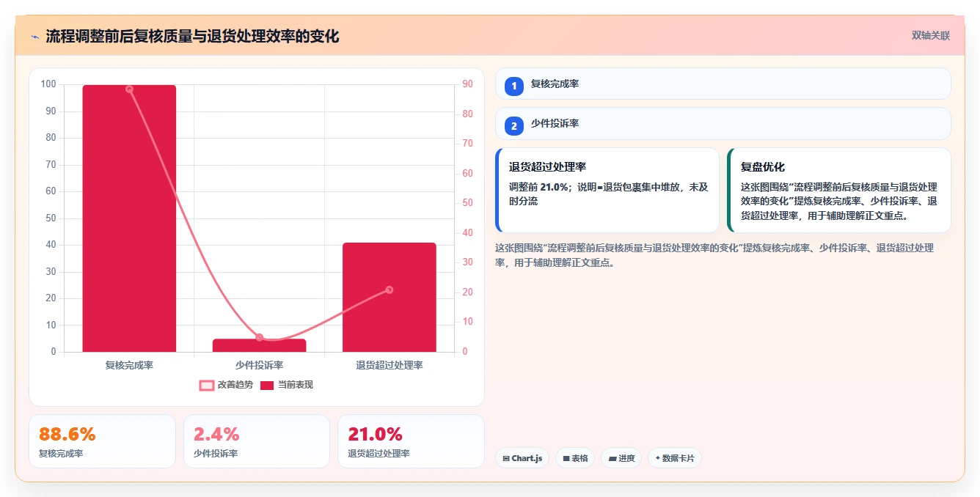Click the icon inside the 进度 tag
The height and width of the screenshot is (497, 980).
tap(612, 458)
